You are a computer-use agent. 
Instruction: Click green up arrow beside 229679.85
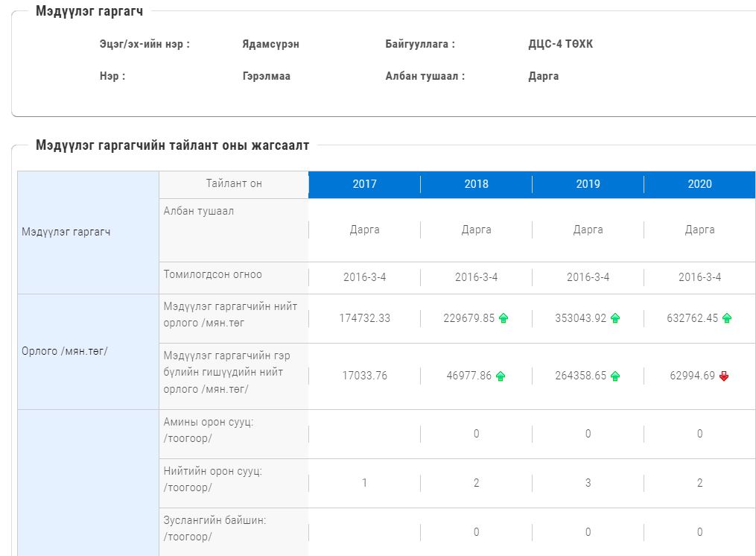(504, 318)
